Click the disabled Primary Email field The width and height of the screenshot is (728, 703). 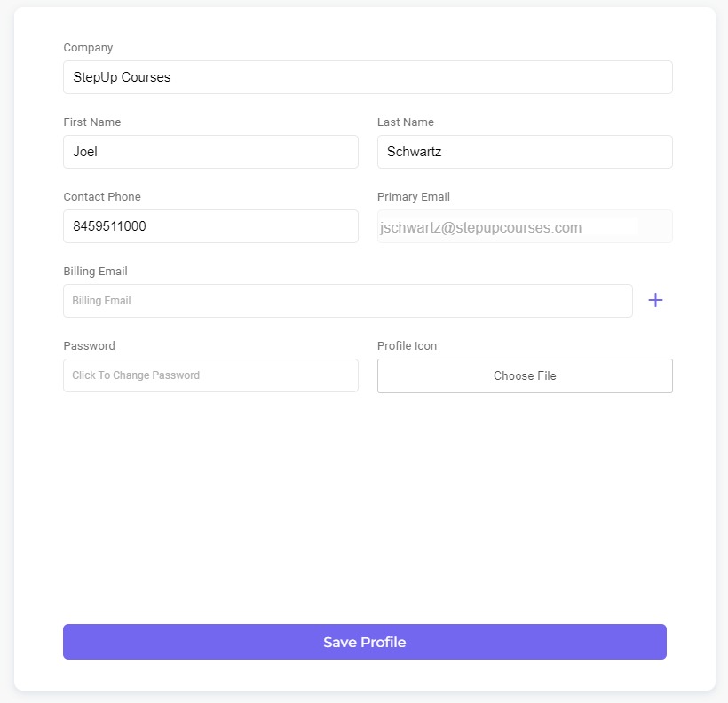[525, 226]
